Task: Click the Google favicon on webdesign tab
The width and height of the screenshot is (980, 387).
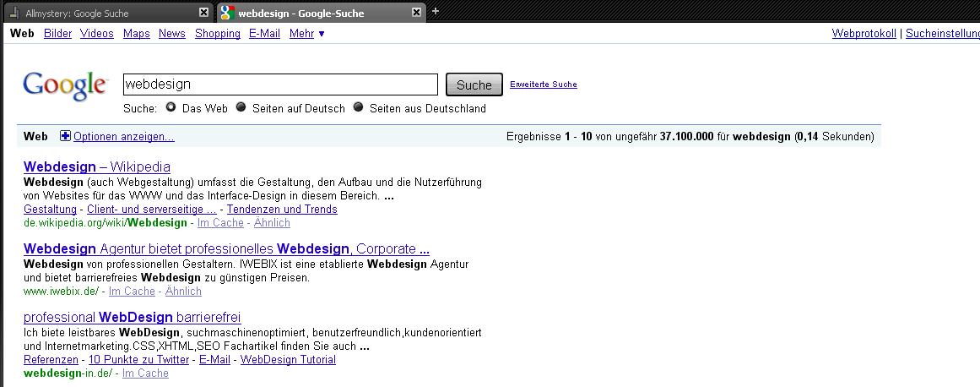Action: [x=228, y=13]
